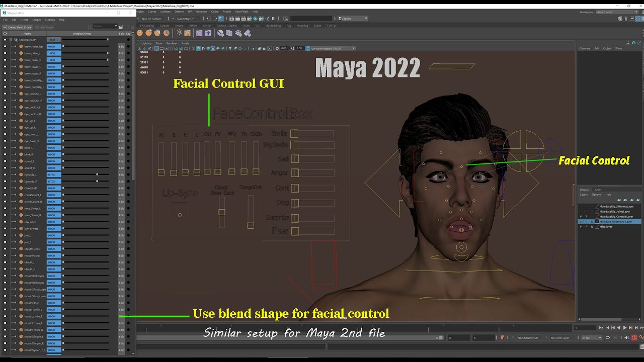The width and height of the screenshot is (644, 362).
Task: Click play forwards on the timeline
Action: 624,328
